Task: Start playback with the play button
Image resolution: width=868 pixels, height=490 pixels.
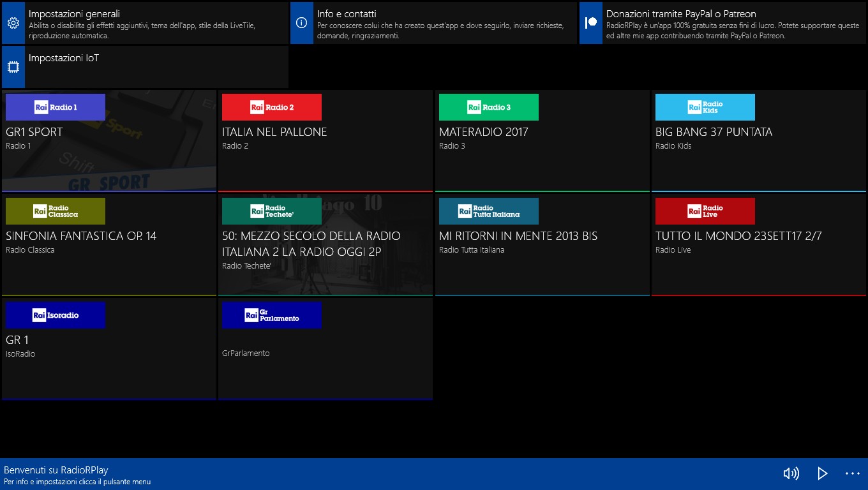Action: point(823,473)
